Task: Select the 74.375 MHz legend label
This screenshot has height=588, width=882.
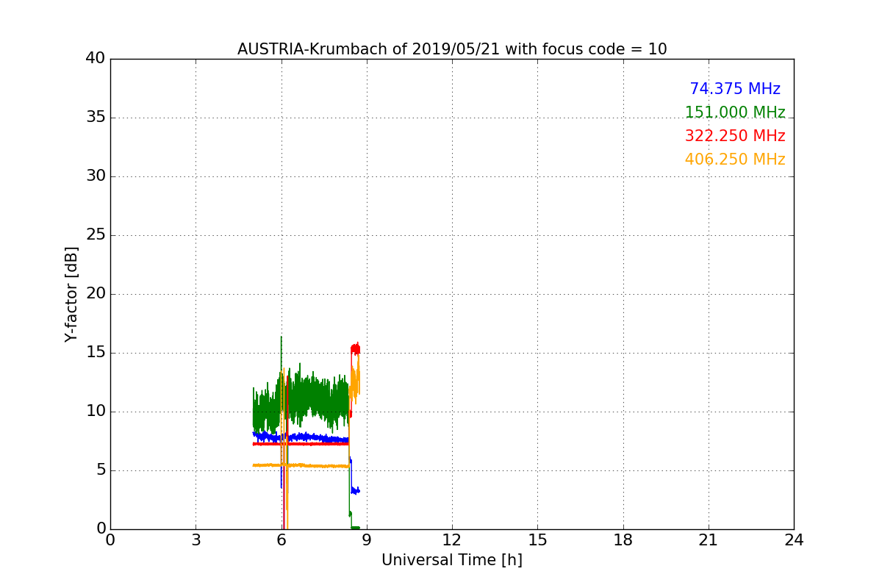Action: 735,89
